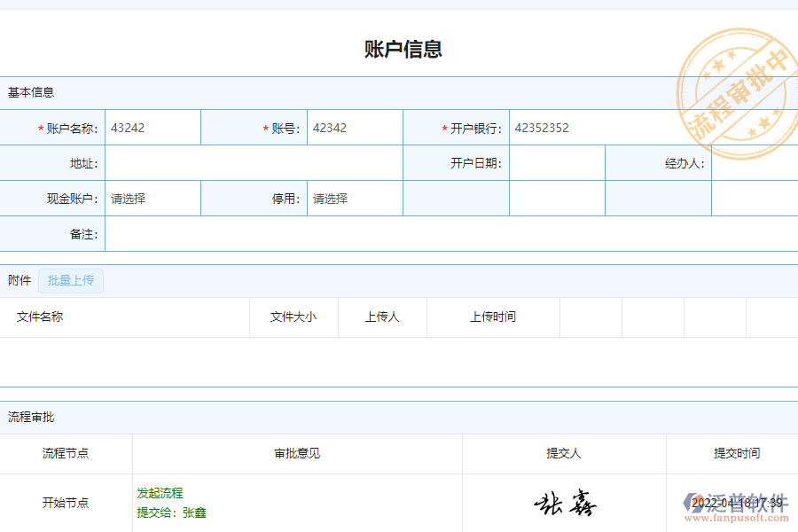The width and height of the screenshot is (798, 532).
Task: Click the 批量上传 upload button
Action: 71,280
